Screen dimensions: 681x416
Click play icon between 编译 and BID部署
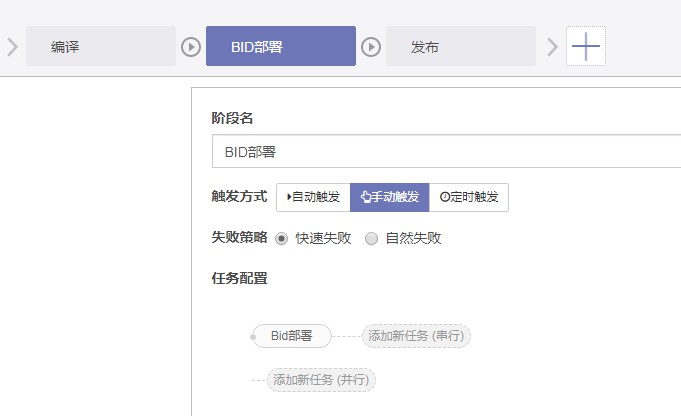[x=191, y=47]
